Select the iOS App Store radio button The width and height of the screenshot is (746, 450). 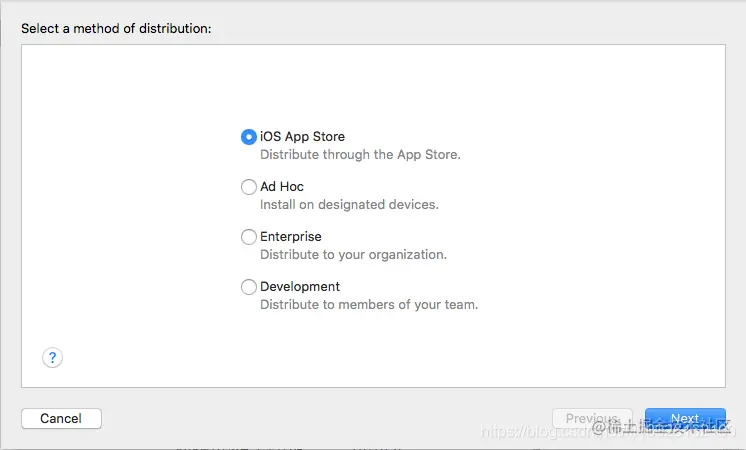pos(249,137)
